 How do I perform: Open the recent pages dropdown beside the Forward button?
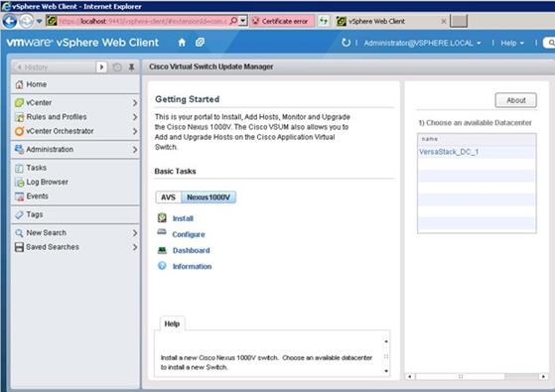(x=40, y=21)
